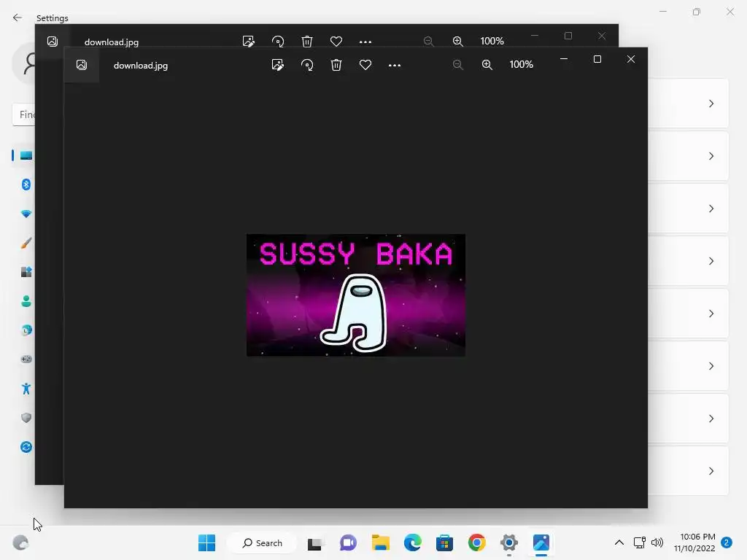Switch to Settings app on taskbar
This screenshot has height=560, width=747.
[x=508, y=542]
